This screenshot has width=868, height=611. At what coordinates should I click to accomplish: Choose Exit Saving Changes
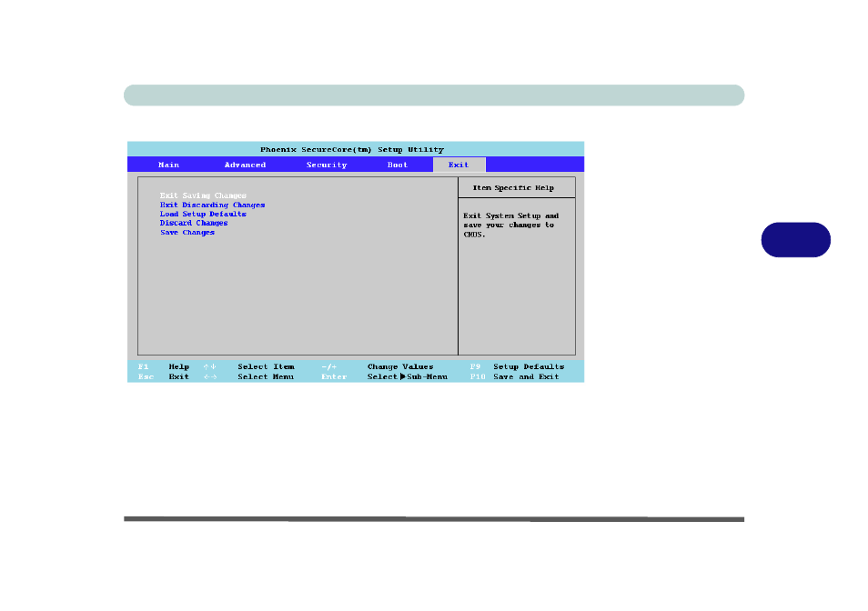pyautogui.click(x=203, y=195)
